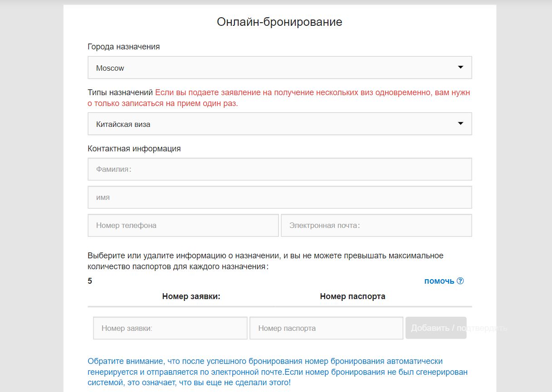The image size is (552, 392).
Task: Click the Номер заявки column header
Action: click(191, 296)
